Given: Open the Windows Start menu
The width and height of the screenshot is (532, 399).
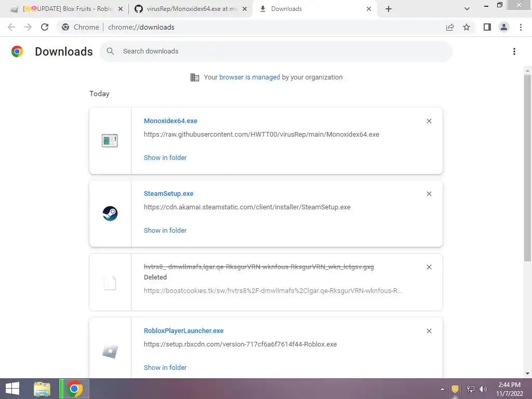Looking at the screenshot, I should click(12, 389).
